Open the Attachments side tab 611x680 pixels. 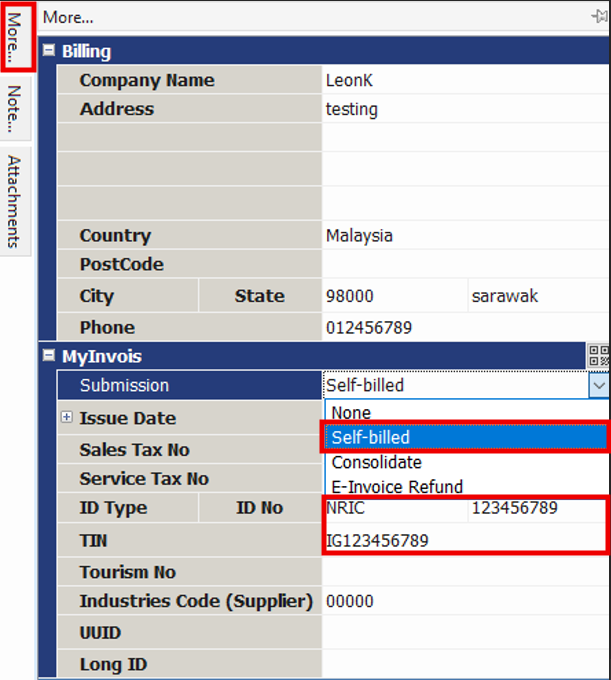click(x=15, y=200)
